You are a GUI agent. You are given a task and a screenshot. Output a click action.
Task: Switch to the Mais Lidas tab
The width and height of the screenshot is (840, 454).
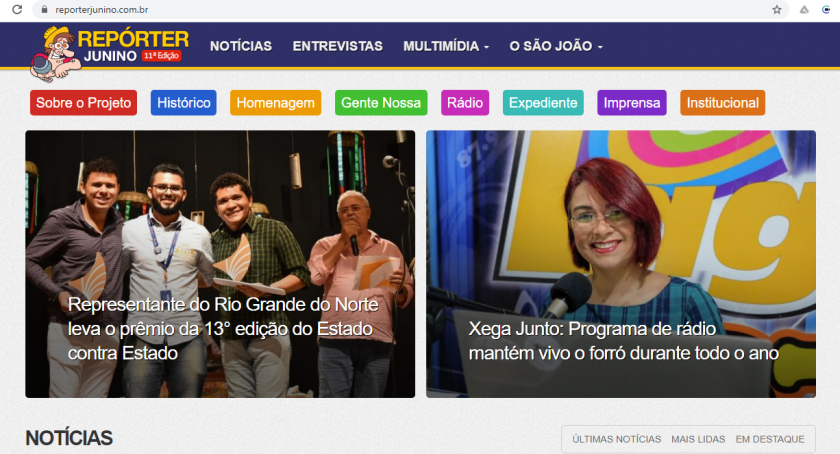point(698,439)
